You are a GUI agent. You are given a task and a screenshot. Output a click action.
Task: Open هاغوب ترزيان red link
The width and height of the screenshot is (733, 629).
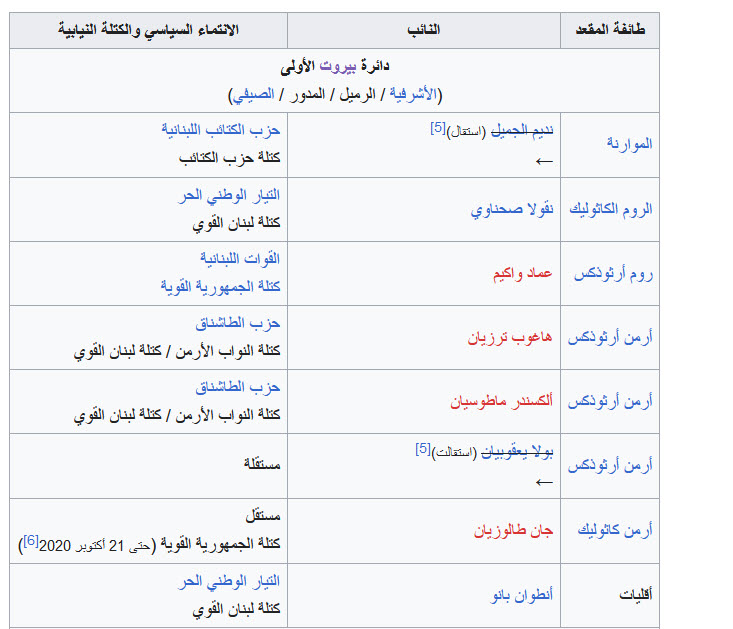tap(510, 337)
